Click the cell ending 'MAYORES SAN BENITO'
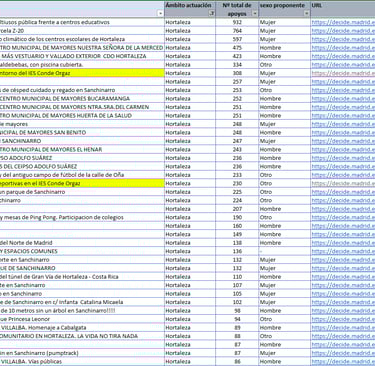The image size is (375, 366). [x=82, y=133]
